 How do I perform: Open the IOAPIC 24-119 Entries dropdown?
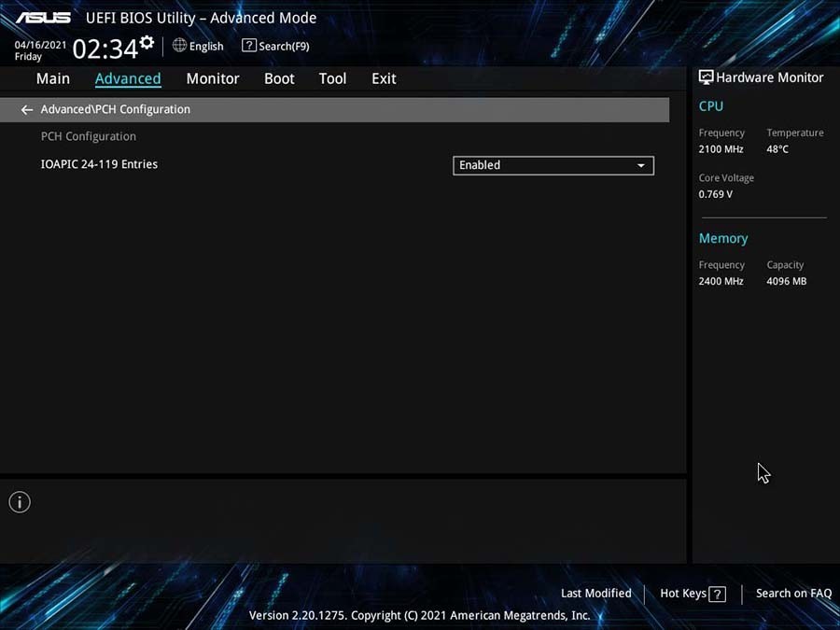pos(553,165)
